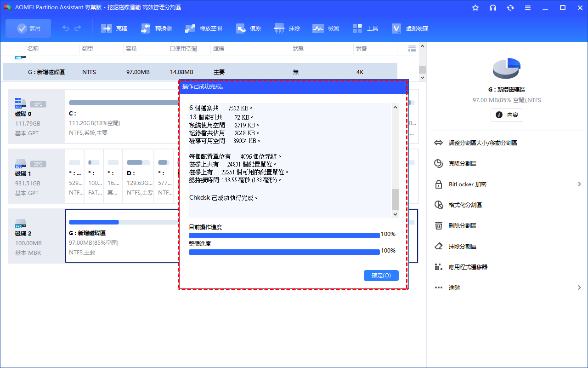The height and width of the screenshot is (368, 588).
Task: Expand the 進階 advanced options
Action: point(579,288)
